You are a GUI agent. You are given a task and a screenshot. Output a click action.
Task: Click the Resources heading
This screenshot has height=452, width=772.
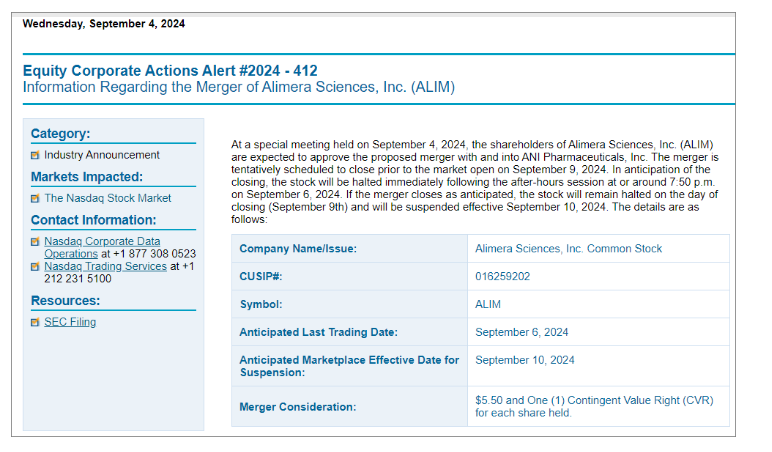pyautogui.click(x=65, y=301)
